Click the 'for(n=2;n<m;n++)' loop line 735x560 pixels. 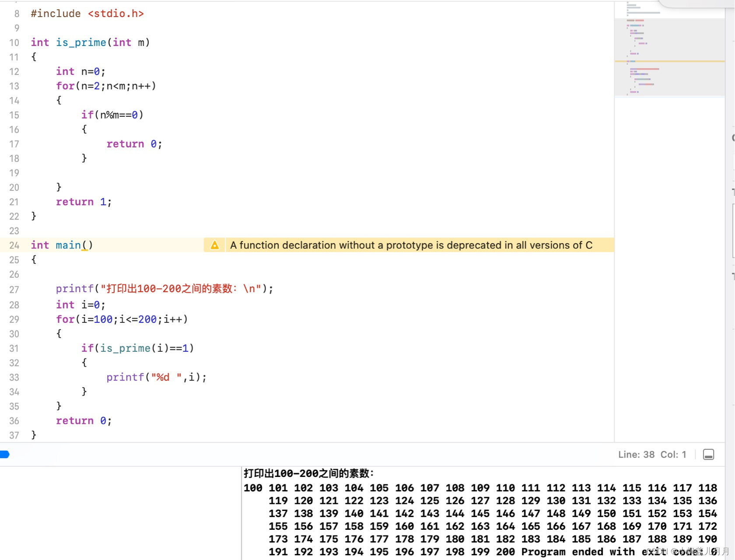pyautogui.click(x=106, y=86)
